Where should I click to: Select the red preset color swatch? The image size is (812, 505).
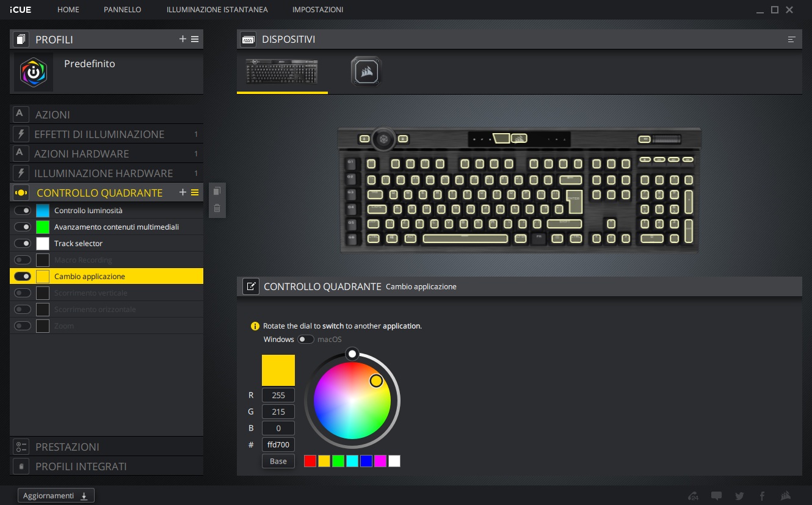point(310,461)
